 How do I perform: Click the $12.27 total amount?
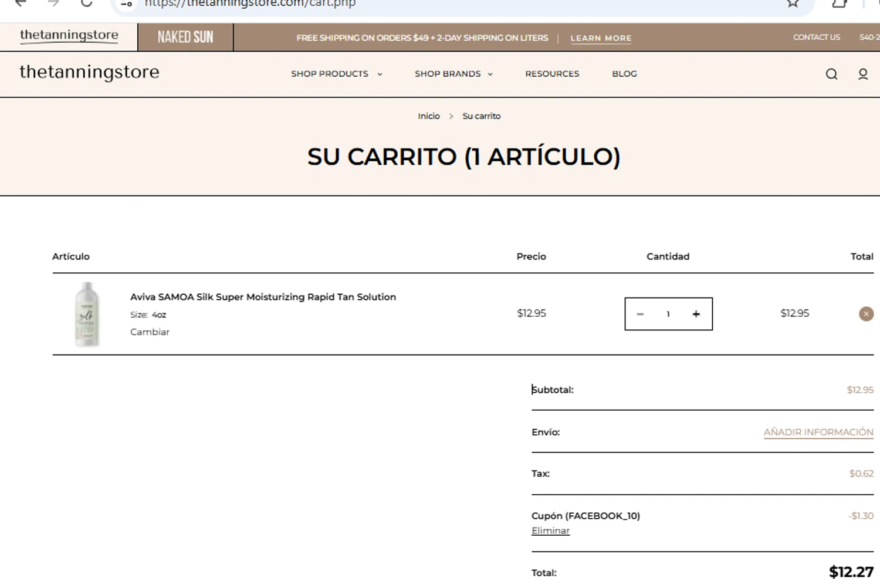(851, 572)
